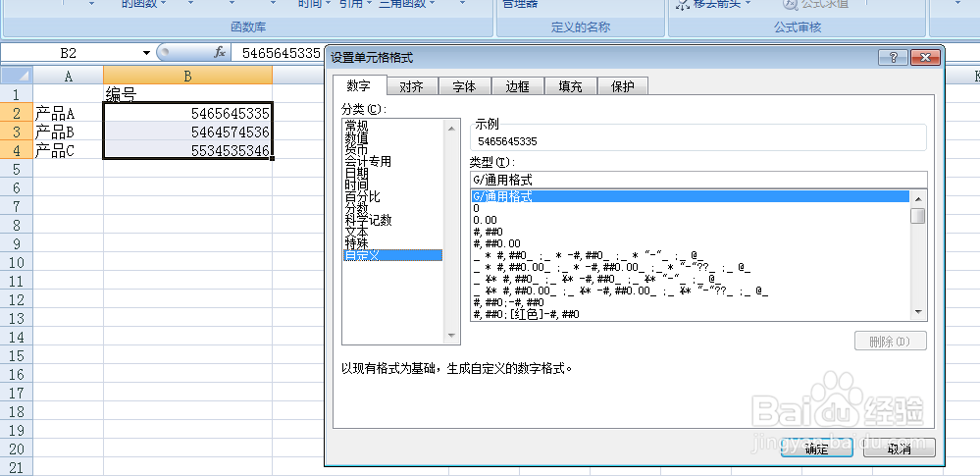Open the 三角函数 dropdown in ribbon

(x=408, y=4)
